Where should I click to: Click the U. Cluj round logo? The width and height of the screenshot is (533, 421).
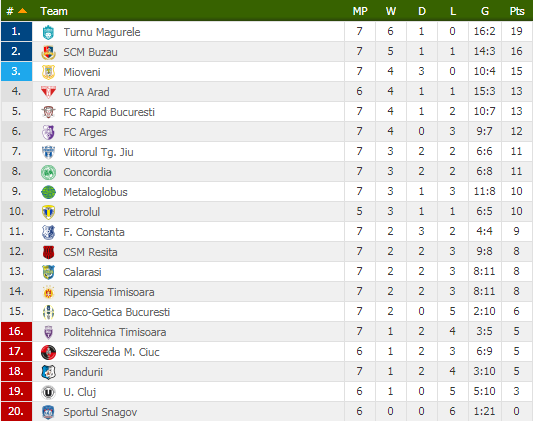click(x=48, y=392)
